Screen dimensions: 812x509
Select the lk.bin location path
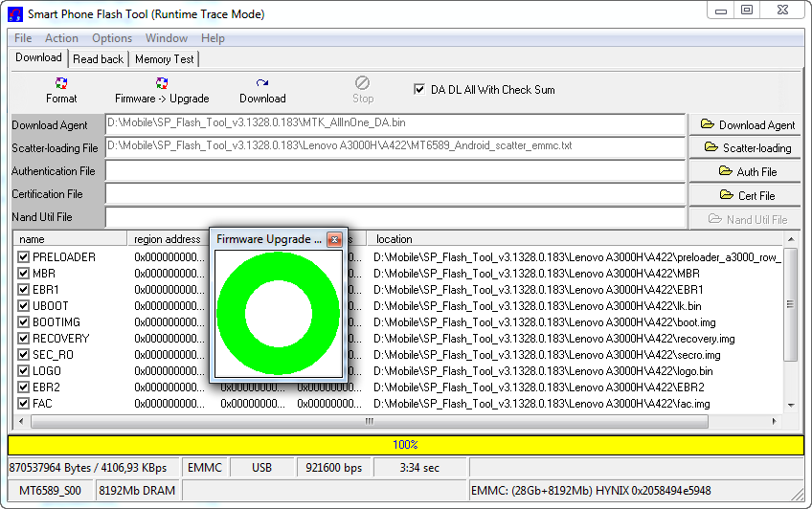[x=537, y=306]
